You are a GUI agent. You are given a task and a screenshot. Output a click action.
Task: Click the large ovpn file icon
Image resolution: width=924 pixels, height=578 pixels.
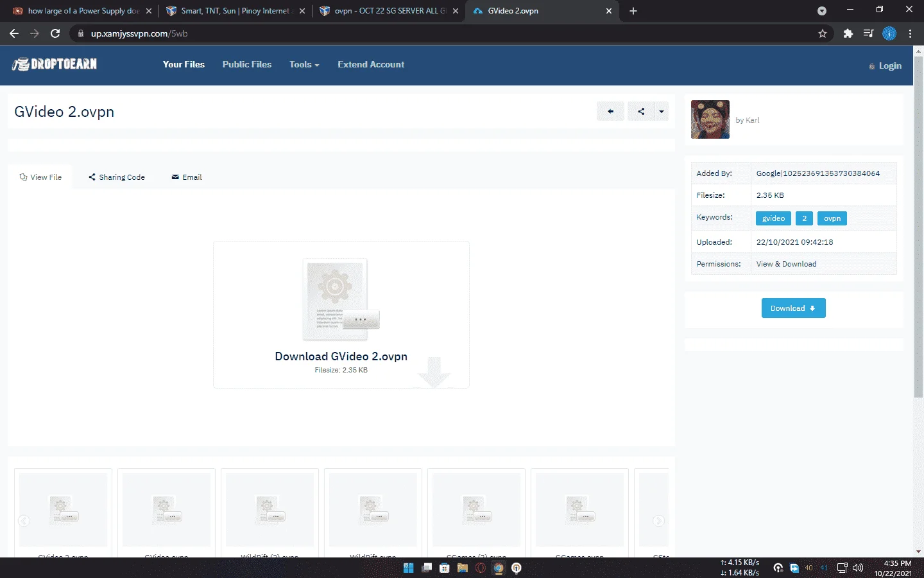click(340, 300)
